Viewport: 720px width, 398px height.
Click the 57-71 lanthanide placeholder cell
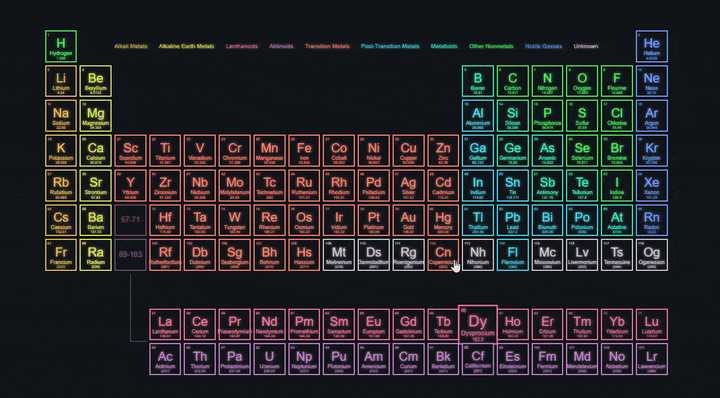click(x=130, y=220)
